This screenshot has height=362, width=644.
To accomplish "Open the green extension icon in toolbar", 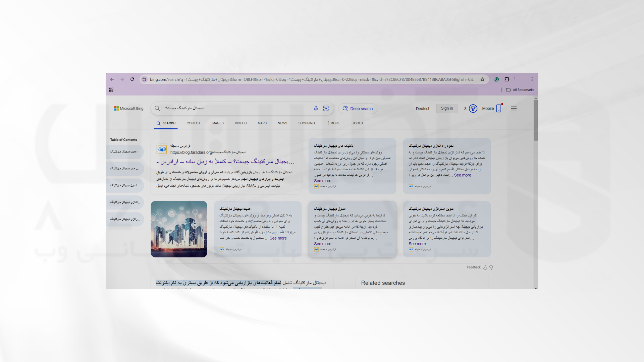I will pyautogui.click(x=496, y=79).
